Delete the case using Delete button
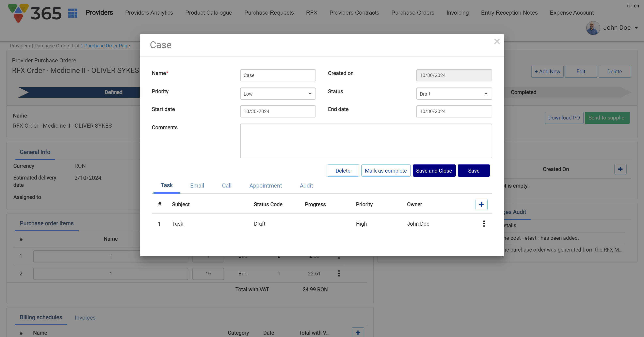 [x=343, y=171]
